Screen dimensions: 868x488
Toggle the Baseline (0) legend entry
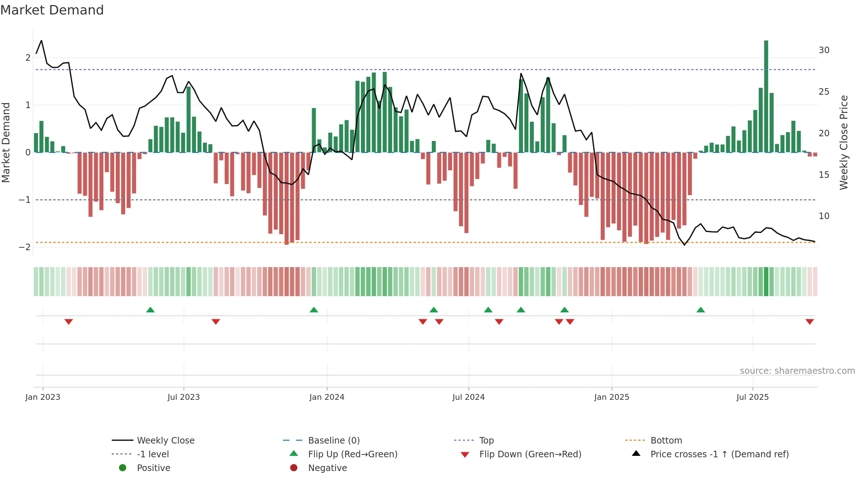321,440
